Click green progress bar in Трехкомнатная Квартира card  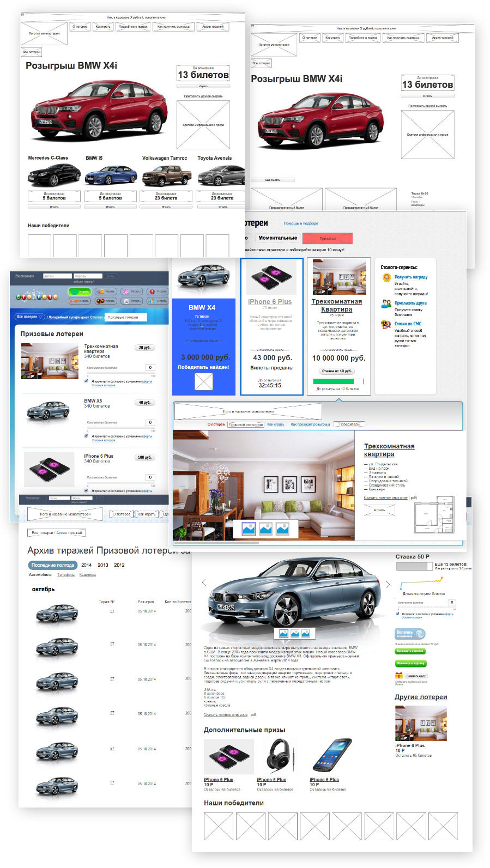pyautogui.click(x=334, y=382)
